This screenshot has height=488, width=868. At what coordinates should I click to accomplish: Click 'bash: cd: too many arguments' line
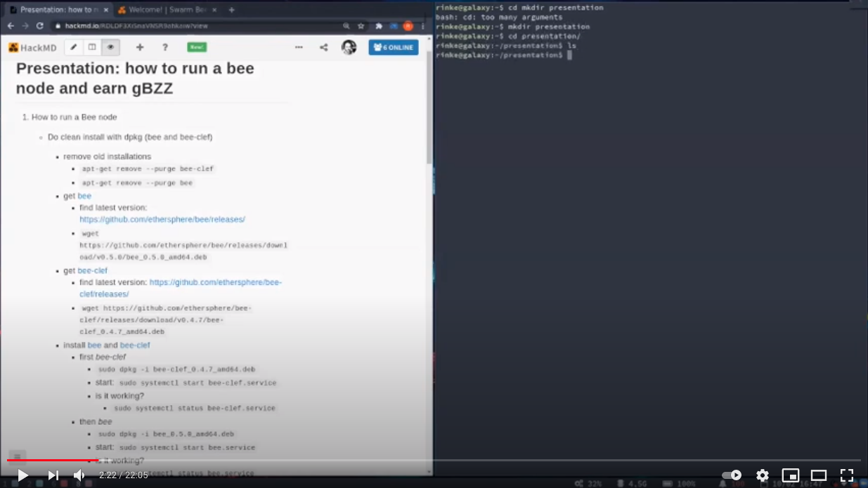pos(499,17)
